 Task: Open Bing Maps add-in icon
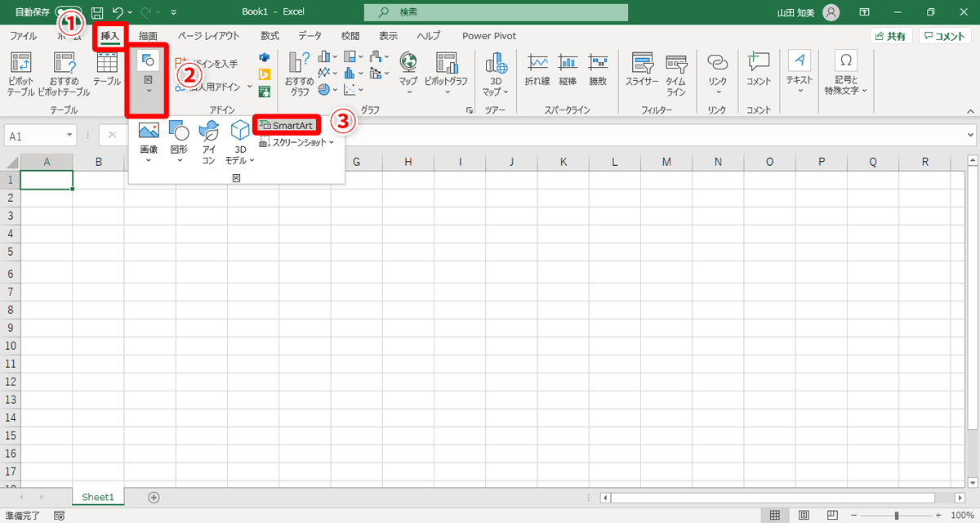coord(264,74)
